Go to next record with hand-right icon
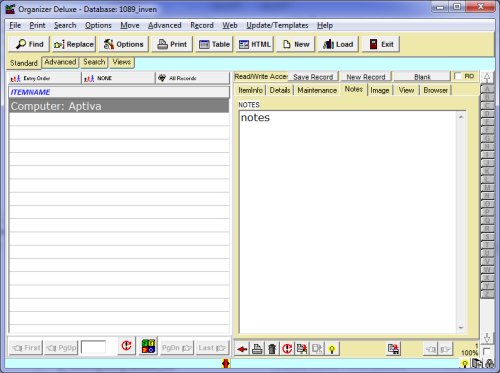Screen dimensions: 500x373 [x=445, y=349]
